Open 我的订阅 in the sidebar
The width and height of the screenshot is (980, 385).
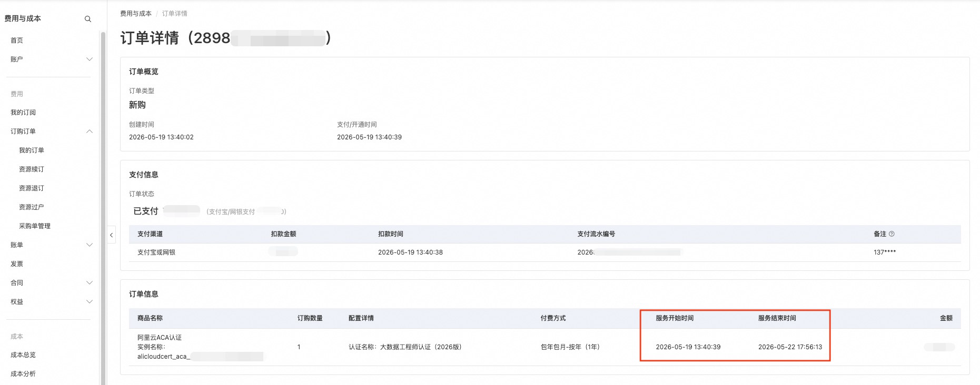tap(23, 113)
